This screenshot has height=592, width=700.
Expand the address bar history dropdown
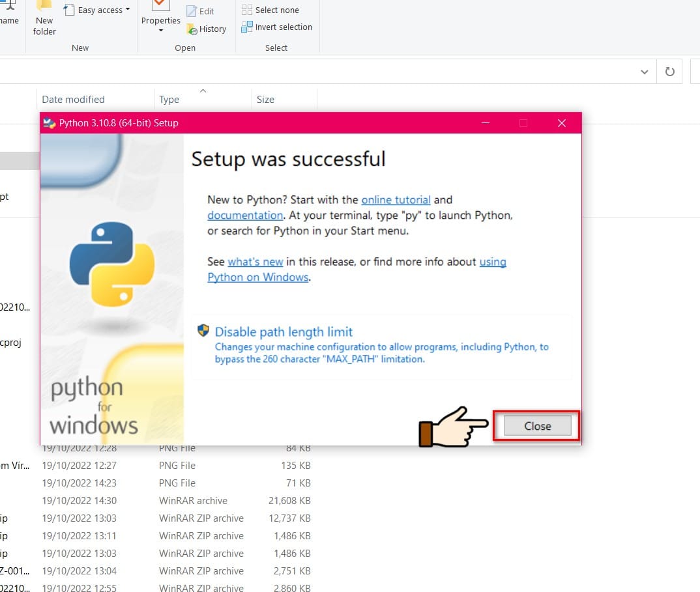[x=644, y=72]
